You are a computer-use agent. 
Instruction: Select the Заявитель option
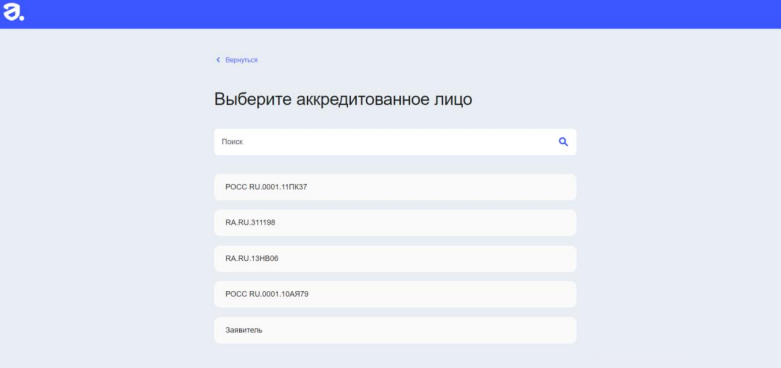tap(395, 330)
